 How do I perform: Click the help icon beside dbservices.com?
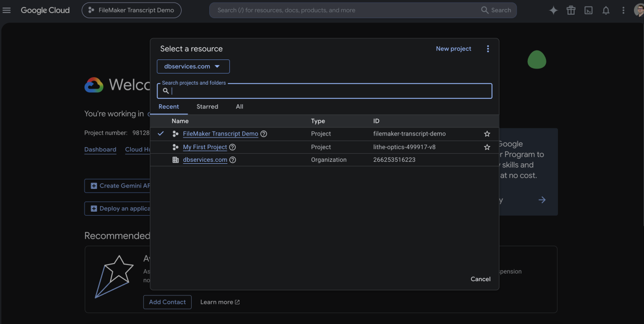point(232,160)
